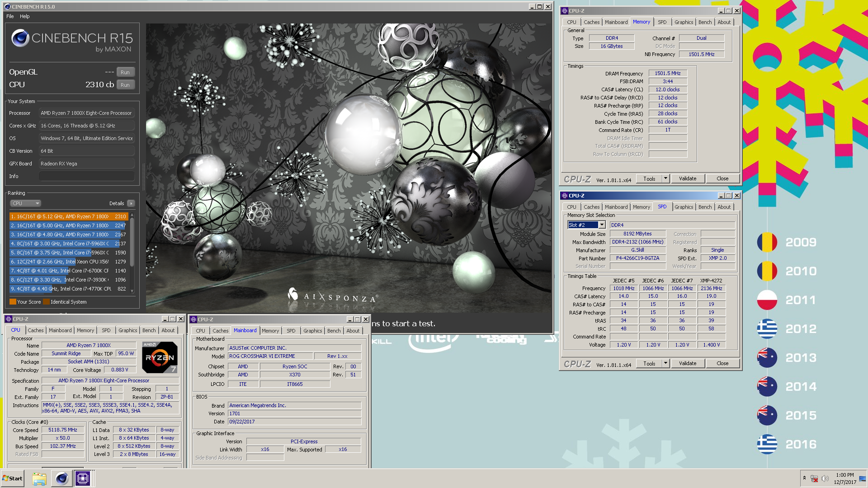Expand Tools arrow in CPU-Z Memory window

point(665,179)
